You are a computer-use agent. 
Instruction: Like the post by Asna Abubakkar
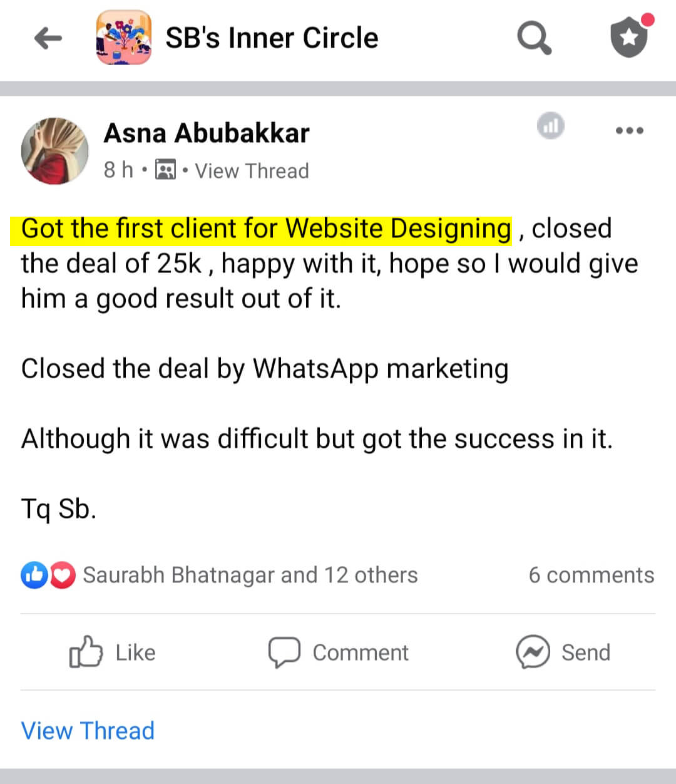pos(111,652)
